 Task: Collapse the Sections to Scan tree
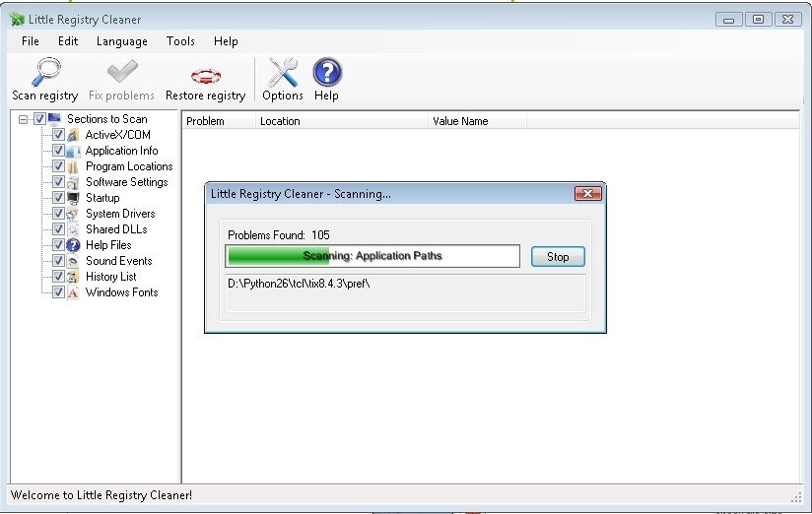click(23, 119)
